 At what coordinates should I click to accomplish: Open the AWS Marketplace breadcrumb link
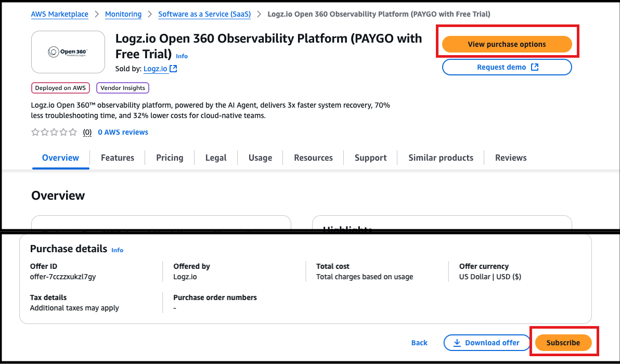60,14
